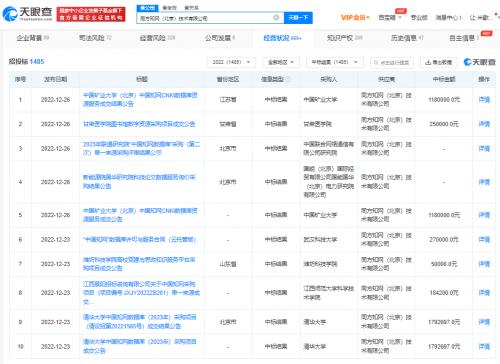This screenshot has width=500, height=364.
Task: Open the row 2 announcement title link
Action: point(139,124)
